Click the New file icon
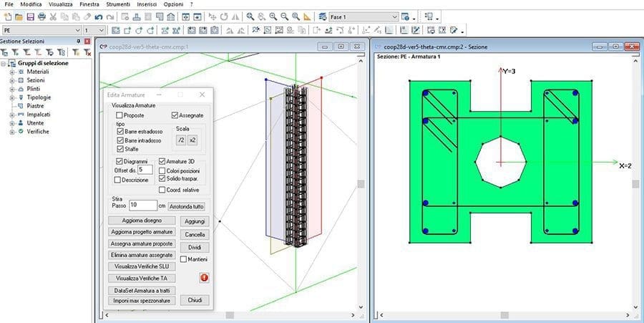 coord(8,17)
